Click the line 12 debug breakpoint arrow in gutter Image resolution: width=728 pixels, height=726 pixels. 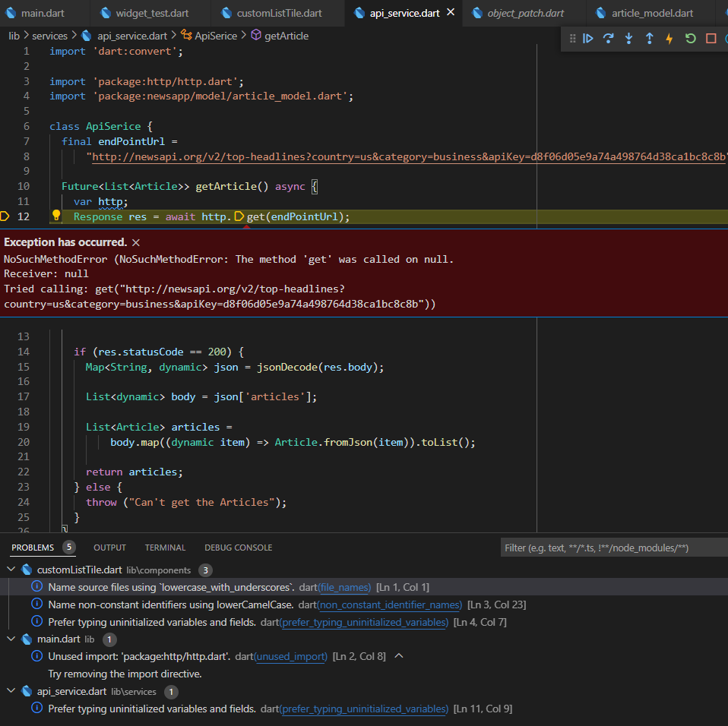5,216
